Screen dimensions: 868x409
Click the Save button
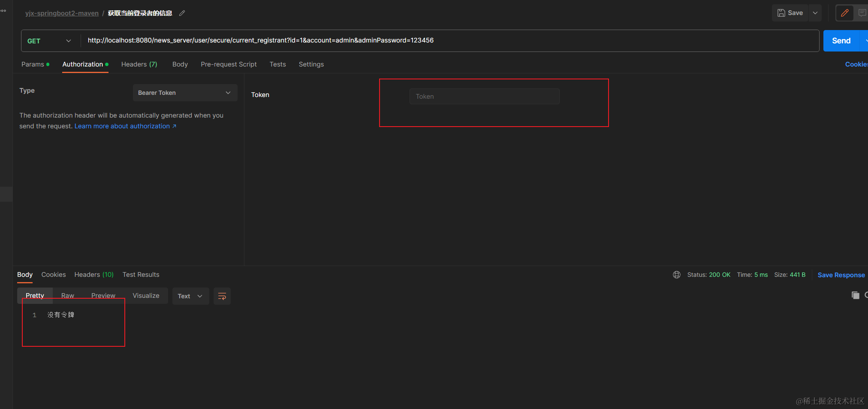click(x=790, y=13)
